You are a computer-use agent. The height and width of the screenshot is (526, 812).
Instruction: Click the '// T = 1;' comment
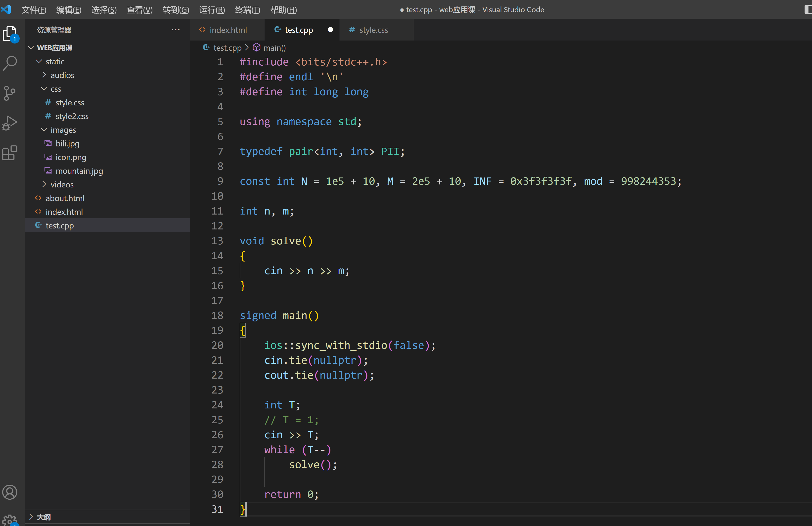tap(291, 420)
